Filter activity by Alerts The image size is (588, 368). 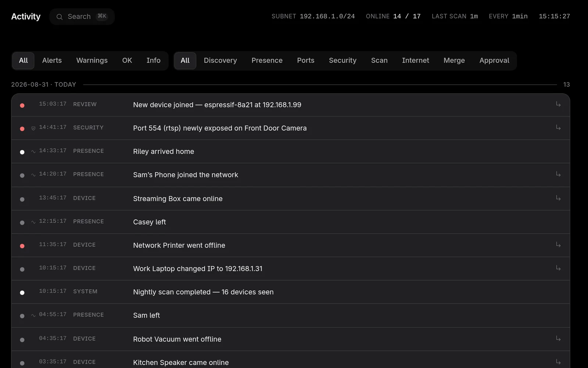coord(52,61)
